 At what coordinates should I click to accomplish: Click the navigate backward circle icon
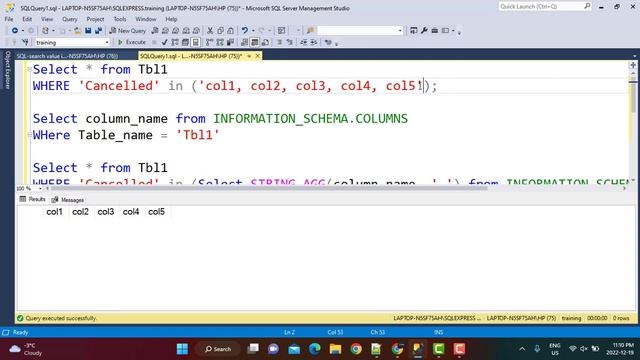coord(15,31)
